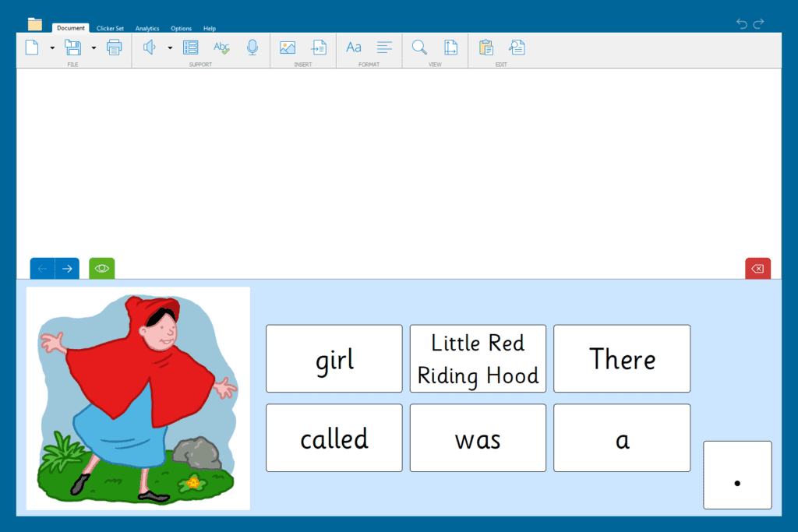798x532 pixels.
Task: Open the Analytics tab
Action: click(x=147, y=29)
